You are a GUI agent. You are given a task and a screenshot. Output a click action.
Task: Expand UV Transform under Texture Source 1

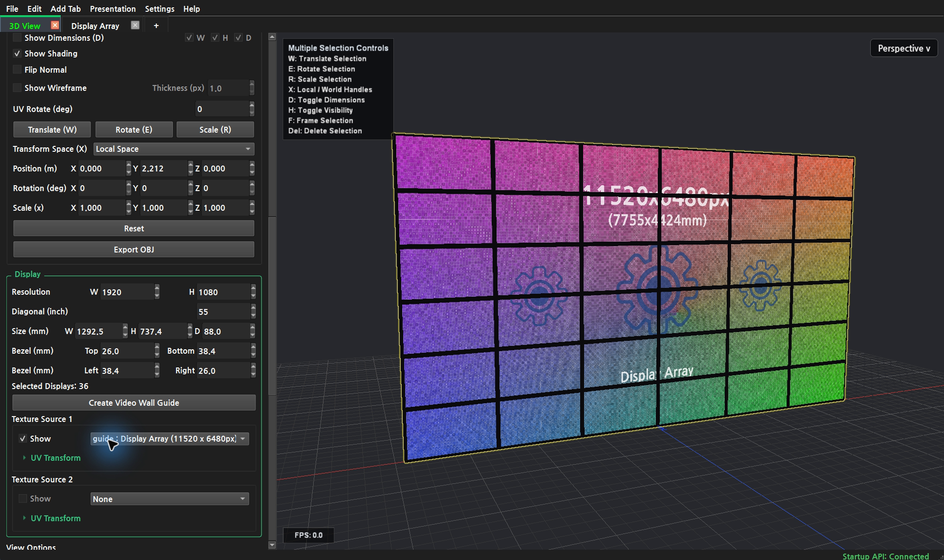pyautogui.click(x=52, y=458)
